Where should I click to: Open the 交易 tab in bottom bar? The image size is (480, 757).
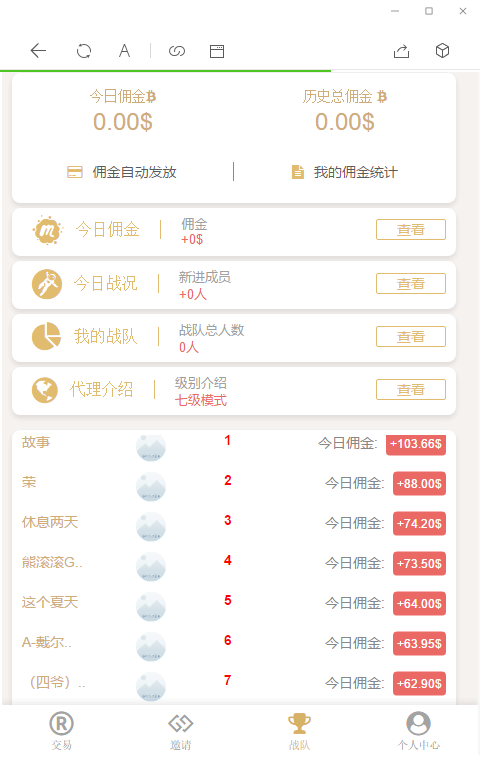point(61,731)
